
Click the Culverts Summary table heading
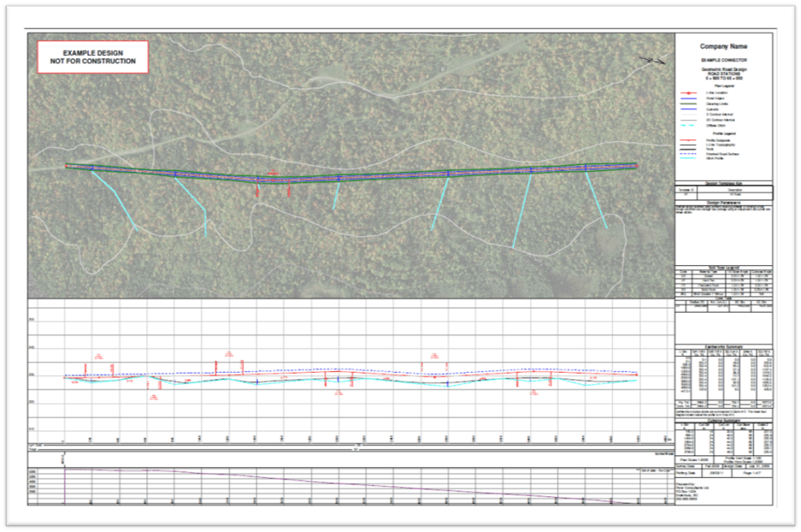[723, 420]
